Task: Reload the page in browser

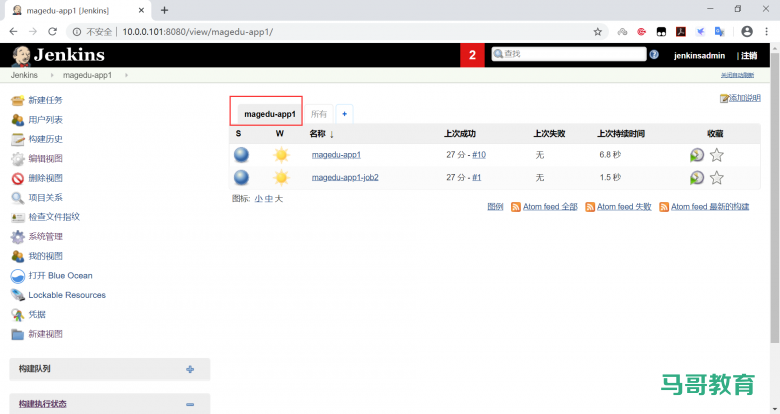Action: click(x=52, y=31)
